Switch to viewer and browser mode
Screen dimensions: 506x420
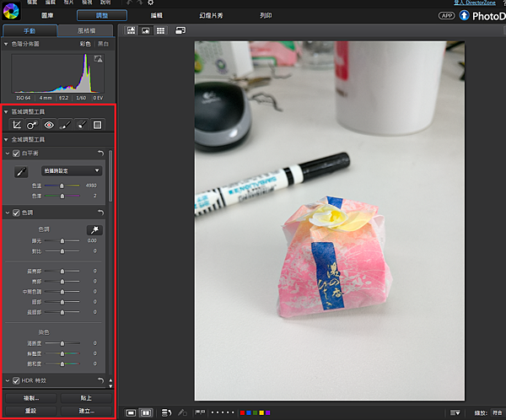[x=131, y=30]
